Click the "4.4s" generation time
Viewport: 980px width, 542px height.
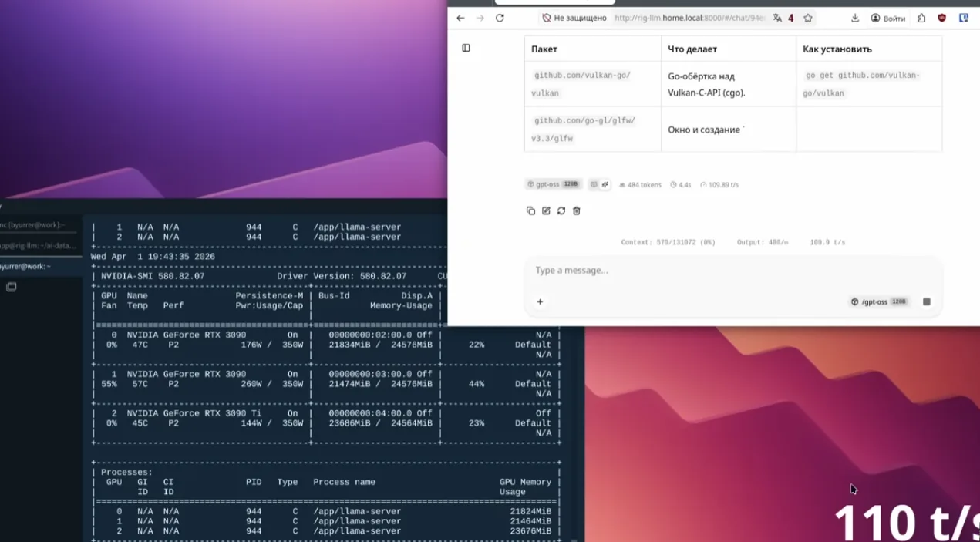[x=681, y=185]
